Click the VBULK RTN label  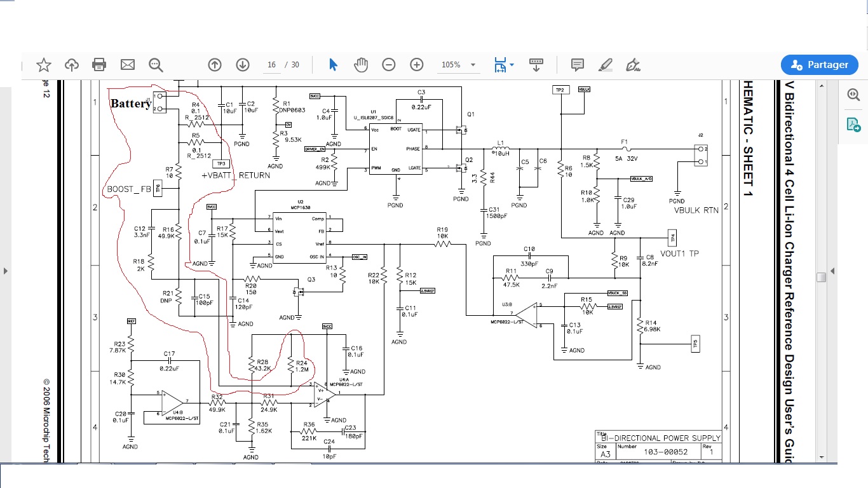pyautogui.click(x=696, y=210)
